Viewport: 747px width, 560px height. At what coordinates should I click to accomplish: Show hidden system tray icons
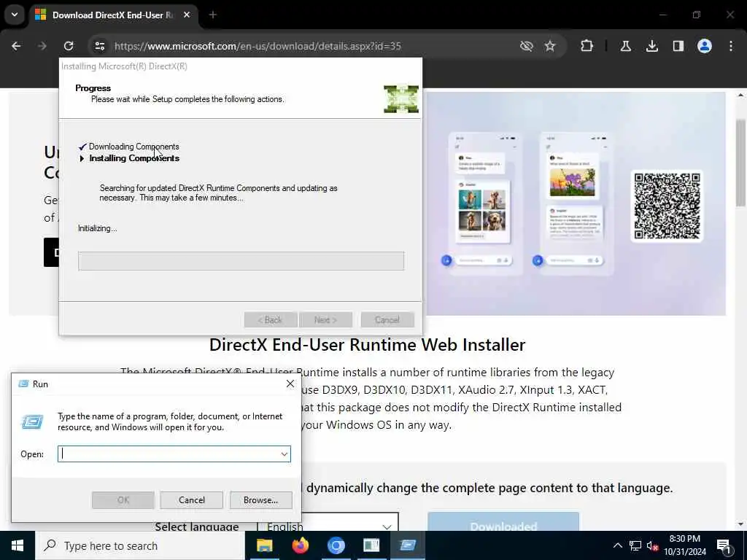(x=617, y=545)
